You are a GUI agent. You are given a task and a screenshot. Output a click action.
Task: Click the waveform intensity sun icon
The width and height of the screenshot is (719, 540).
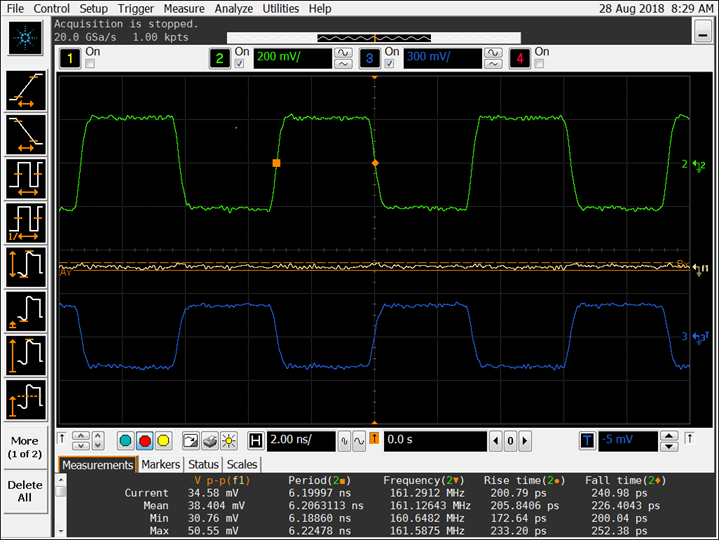point(229,441)
